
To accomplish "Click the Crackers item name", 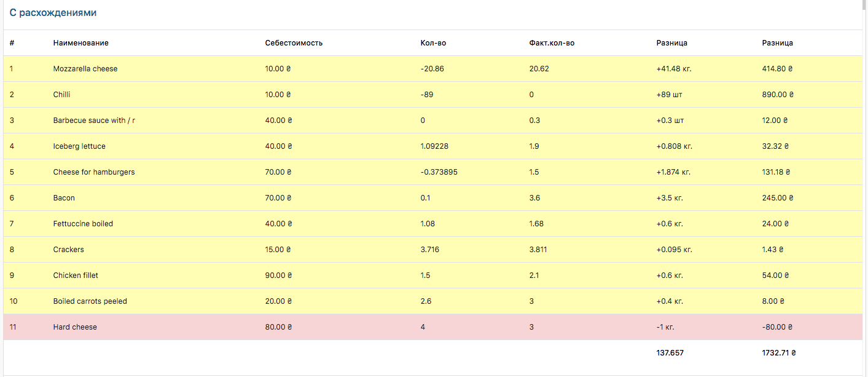I will coord(69,250).
